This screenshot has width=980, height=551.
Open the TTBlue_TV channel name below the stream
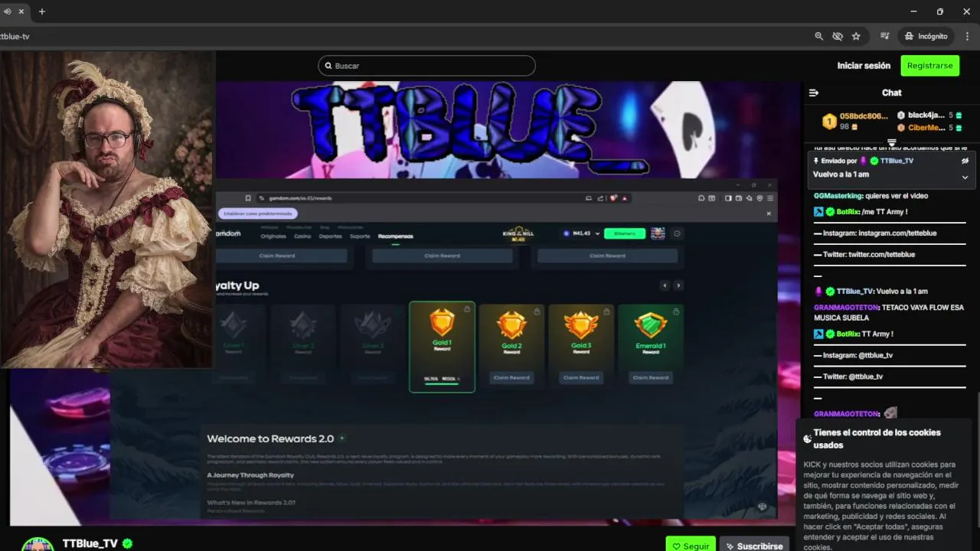pyautogui.click(x=90, y=543)
